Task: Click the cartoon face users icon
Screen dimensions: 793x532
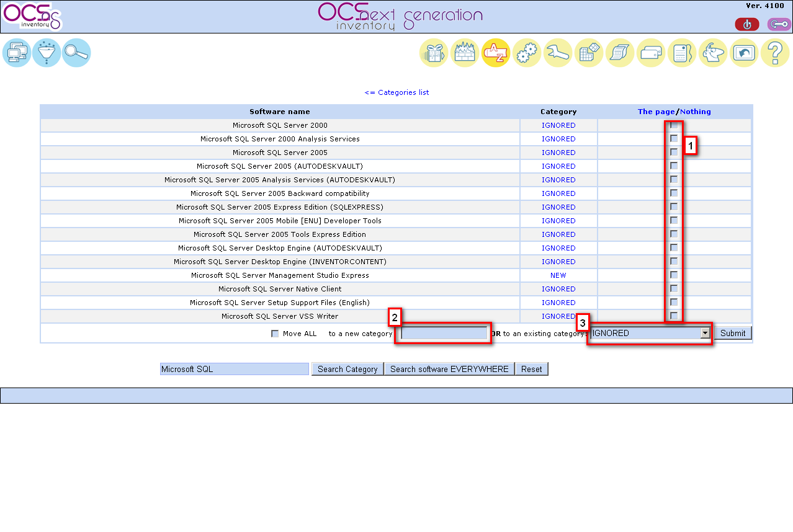Action: (x=713, y=53)
